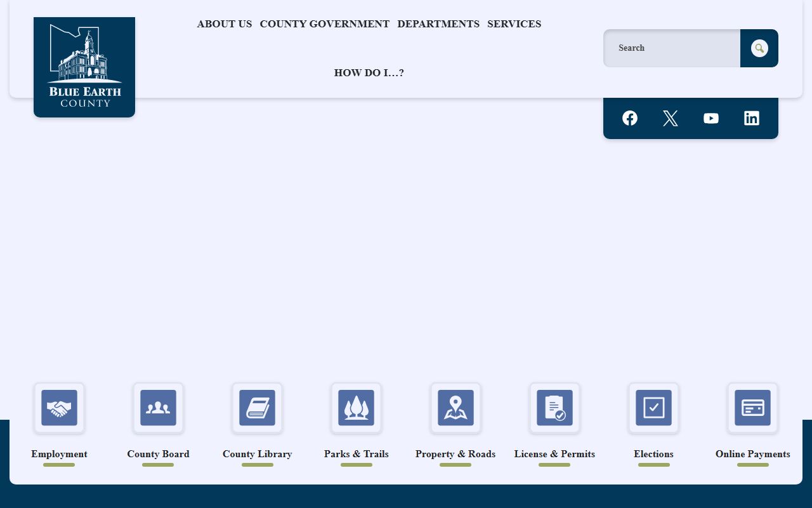Follow the Online Payments text link

tap(752, 454)
